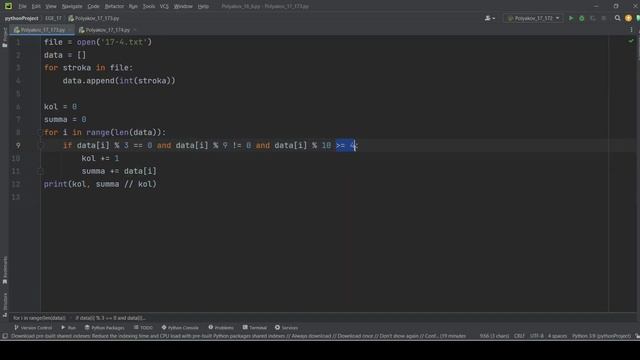Click the 'kol += 1' statement
The image size is (640, 360).
point(100,158)
